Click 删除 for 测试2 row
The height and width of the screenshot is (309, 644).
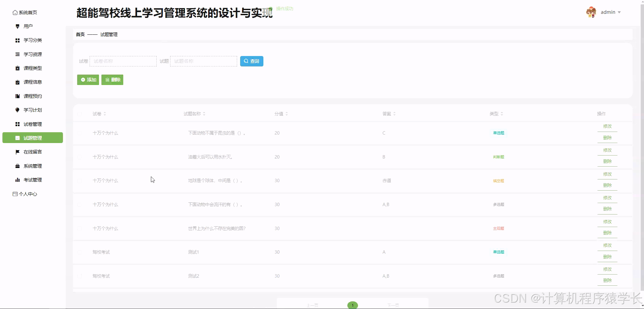point(607,281)
